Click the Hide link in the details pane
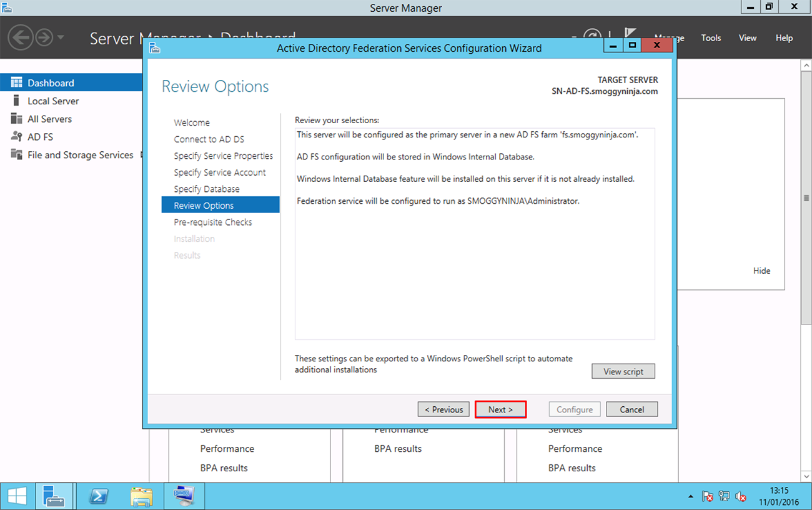This screenshot has height=510, width=812. click(761, 271)
